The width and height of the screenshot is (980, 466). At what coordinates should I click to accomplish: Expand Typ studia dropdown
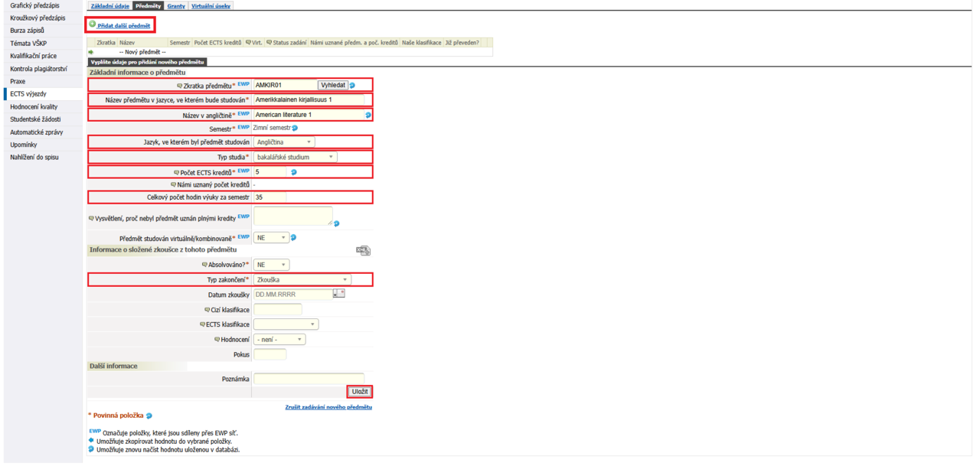296,157
